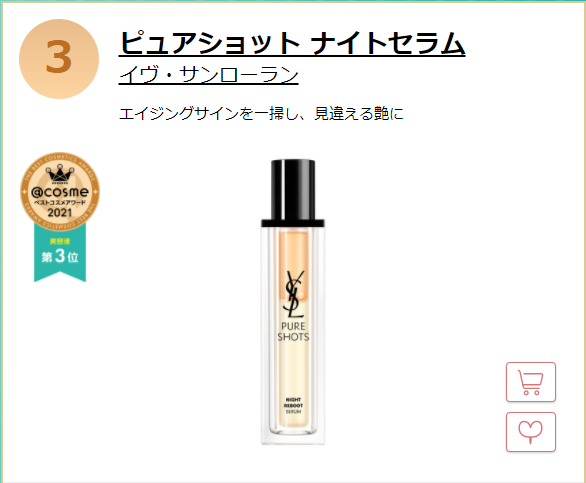Click the NIGHT REBOOT SERUM label

coord(293,406)
